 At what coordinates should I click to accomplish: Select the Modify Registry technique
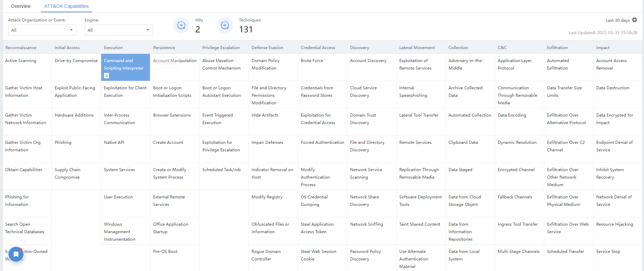tap(267, 197)
